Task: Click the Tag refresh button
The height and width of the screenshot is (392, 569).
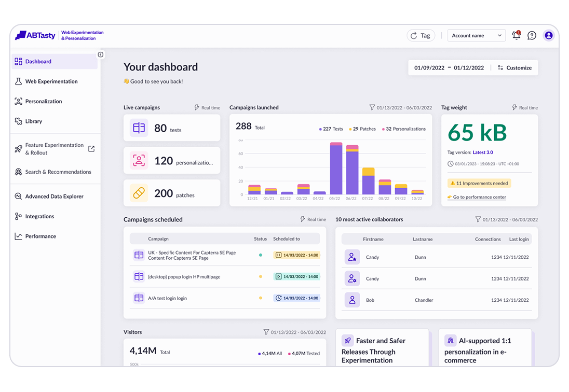Action: pos(421,36)
